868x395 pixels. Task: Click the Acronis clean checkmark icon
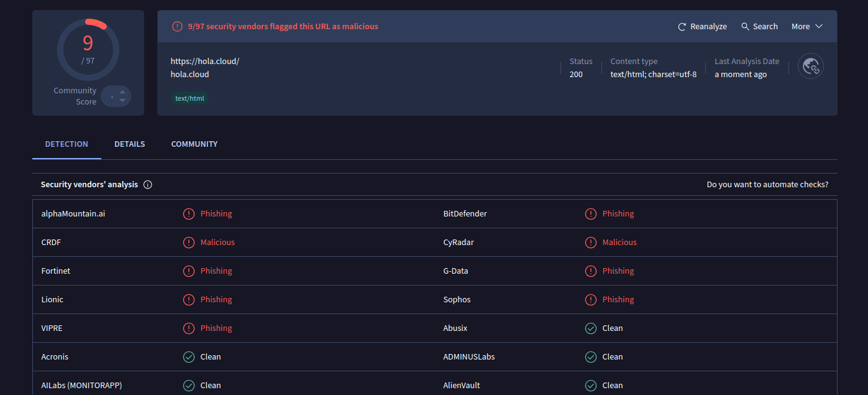point(189,357)
